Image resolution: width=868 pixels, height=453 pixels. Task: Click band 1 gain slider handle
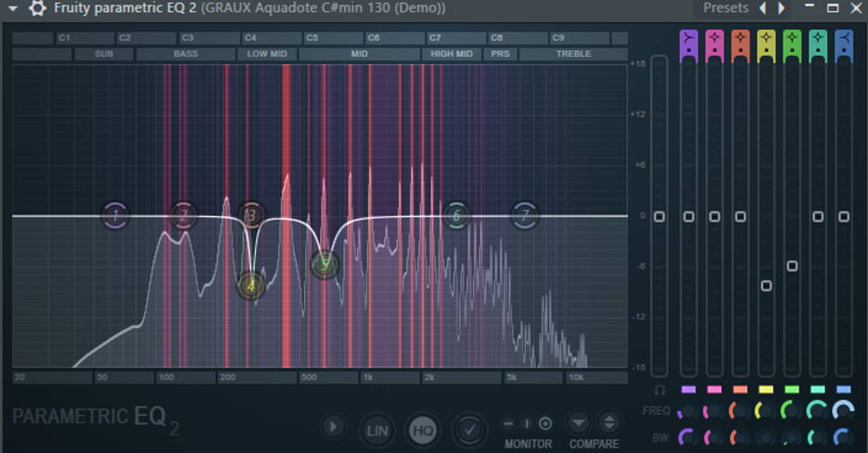tap(689, 216)
